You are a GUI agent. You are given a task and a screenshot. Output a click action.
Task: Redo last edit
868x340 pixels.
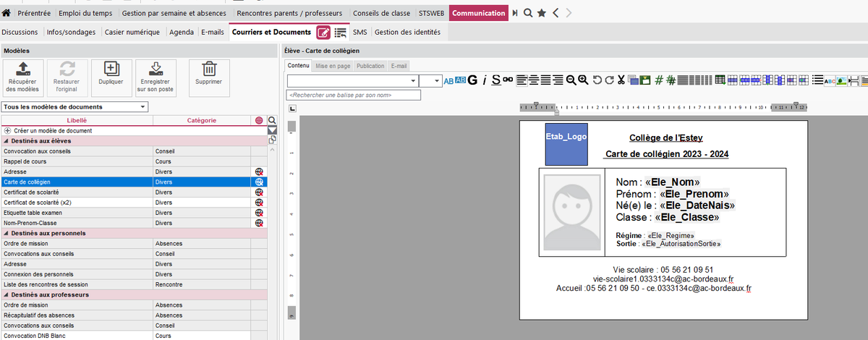click(609, 80)
